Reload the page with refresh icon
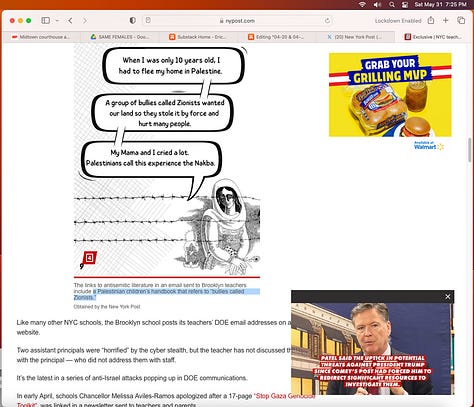 pos(327,21)
